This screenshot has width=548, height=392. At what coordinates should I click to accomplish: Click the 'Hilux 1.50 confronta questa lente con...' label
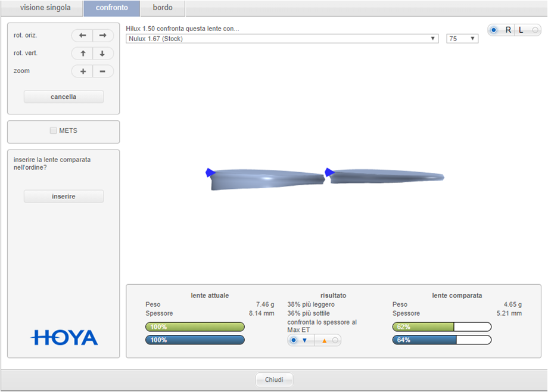(182, 29)
